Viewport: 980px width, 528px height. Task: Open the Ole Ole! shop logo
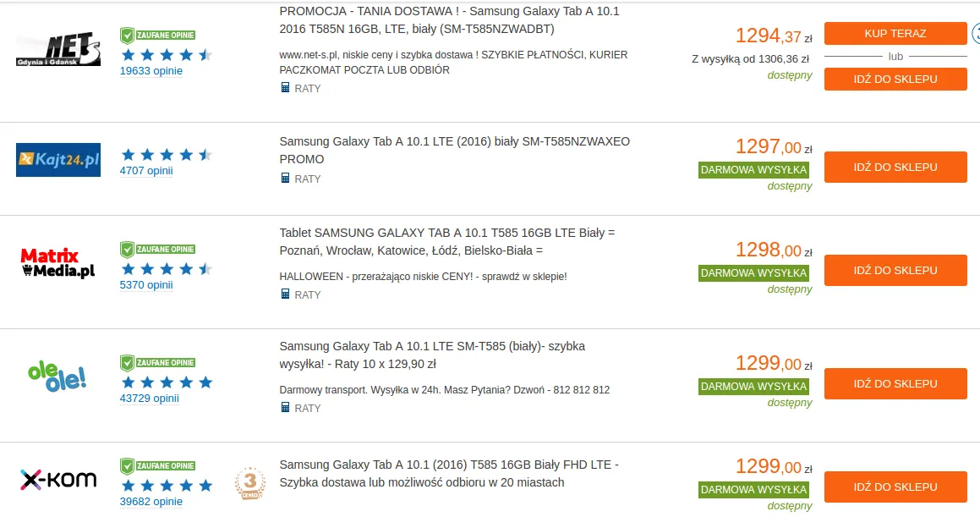[x=57, y=375]
